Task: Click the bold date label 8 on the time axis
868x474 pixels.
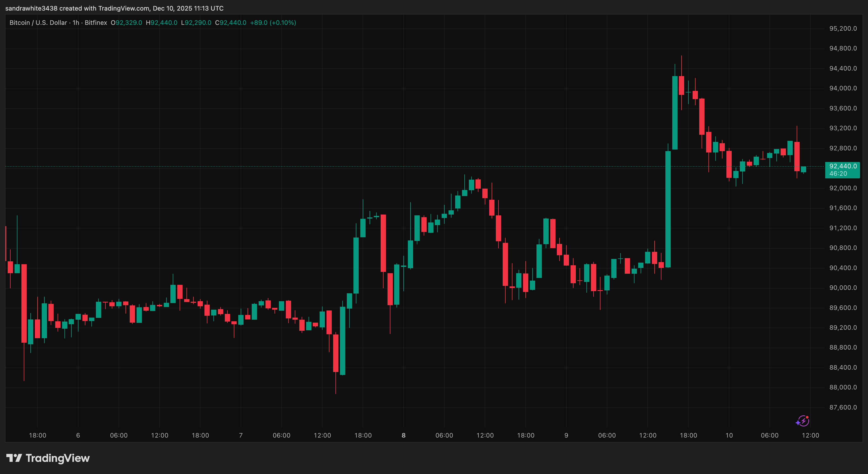Action: pyautogui.click(x=403, y=435)
